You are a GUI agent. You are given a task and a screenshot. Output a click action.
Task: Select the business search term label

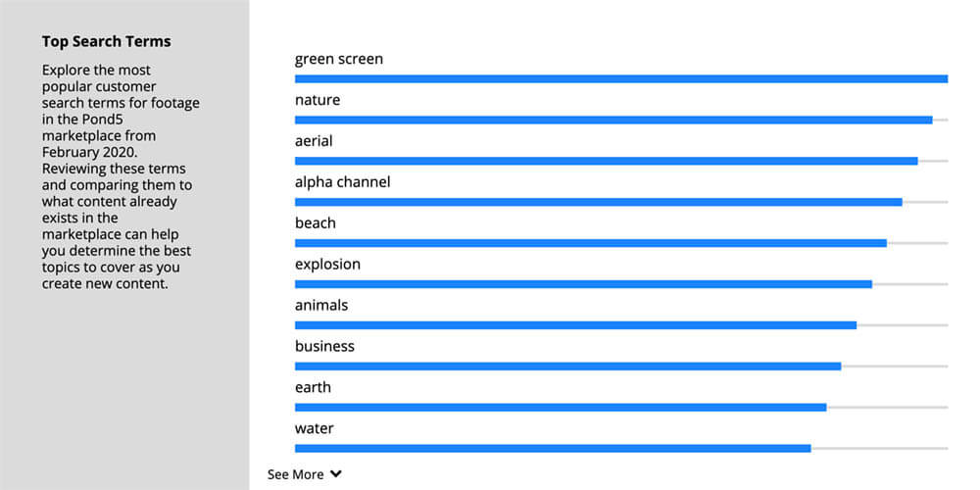pyautogui.click(x=324, y=346)
